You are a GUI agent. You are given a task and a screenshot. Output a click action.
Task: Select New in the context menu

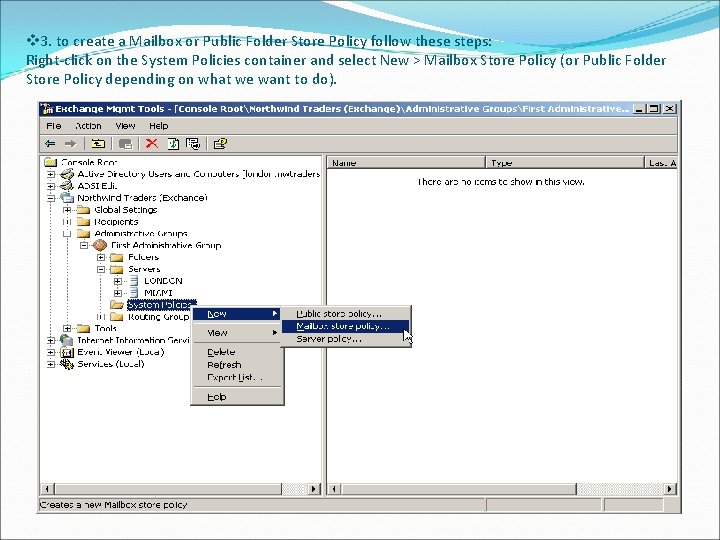coord(237,314)
